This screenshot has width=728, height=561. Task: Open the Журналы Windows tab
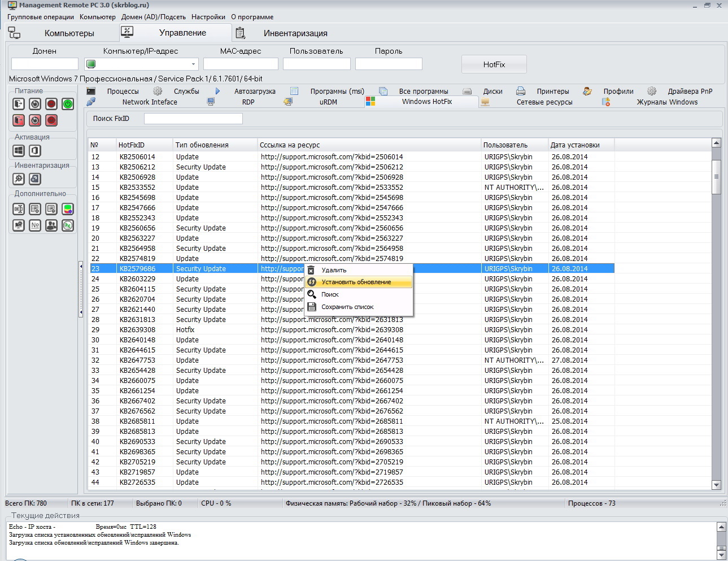pyautogui.click(x=667, y=102)
